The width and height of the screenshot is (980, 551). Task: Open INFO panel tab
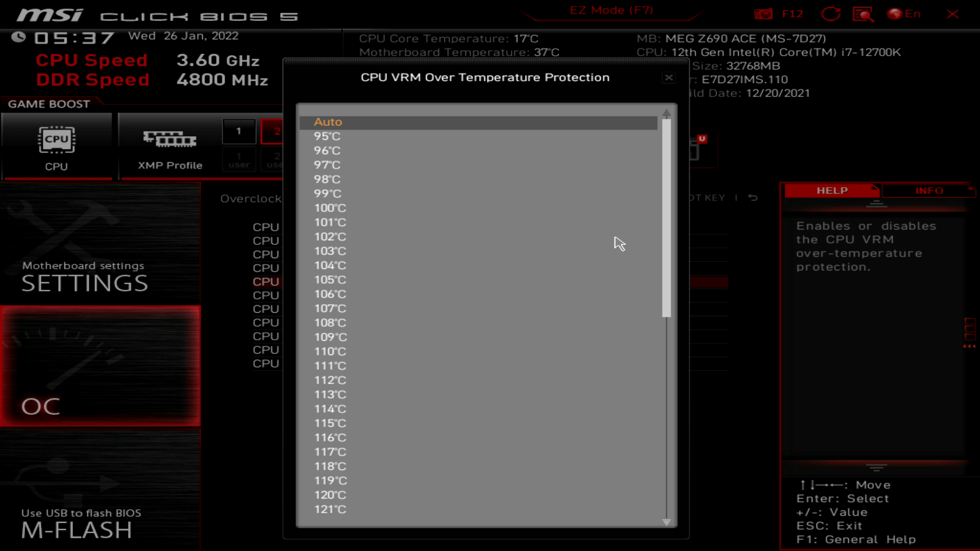tap(929, 190)
